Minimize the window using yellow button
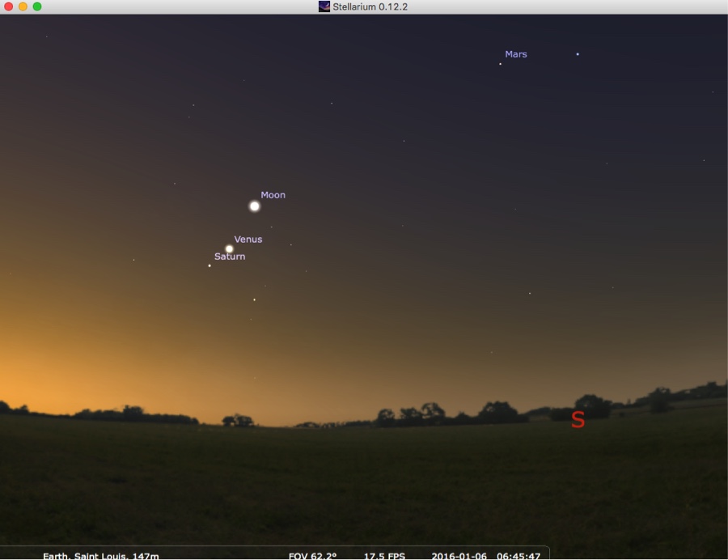Viewport: 728px width, 560px height. click(23, 6)
